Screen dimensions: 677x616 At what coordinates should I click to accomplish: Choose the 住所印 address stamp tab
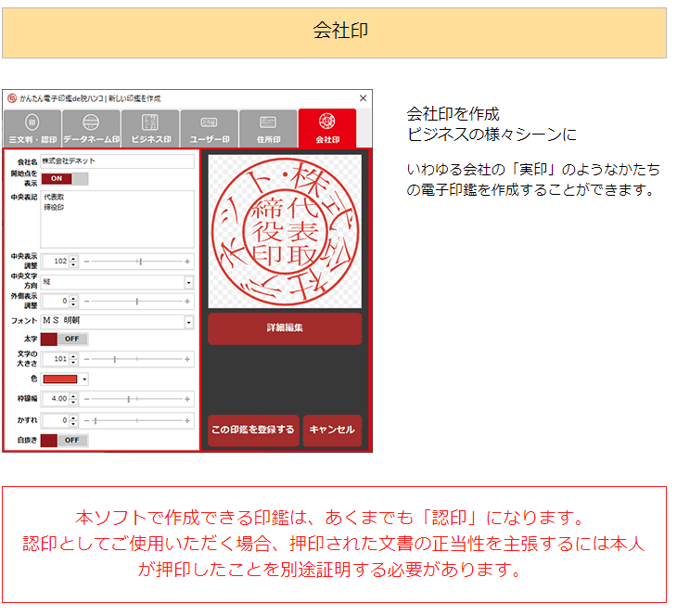[x=268, y=128]
